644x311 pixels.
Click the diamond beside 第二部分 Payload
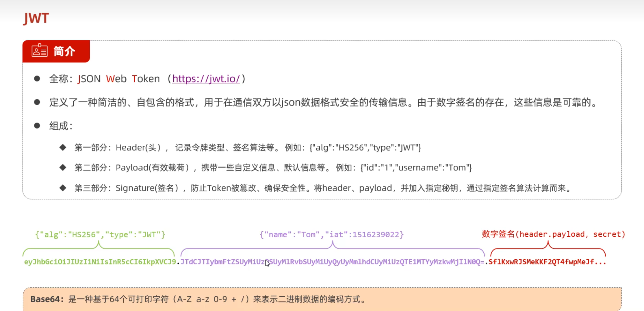(63, 167)
